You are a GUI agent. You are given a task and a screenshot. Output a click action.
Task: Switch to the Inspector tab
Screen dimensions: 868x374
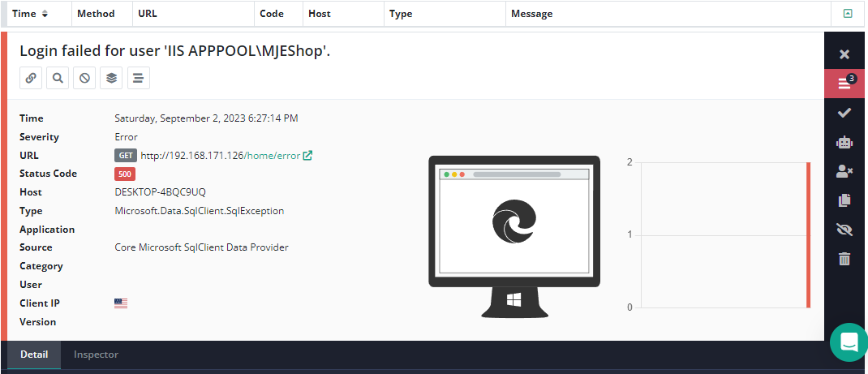[97, 355]
